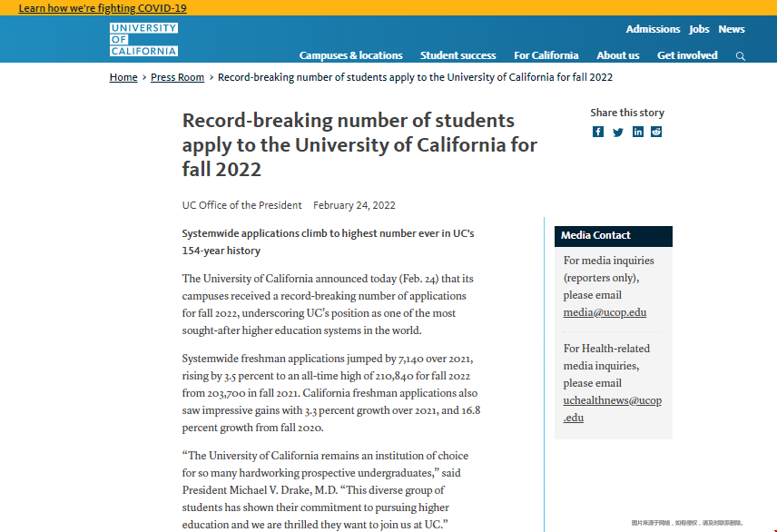Navigate to Press Room breadcrumb
777x532 pixels.
pyautogui.click(x=177, y=77)
